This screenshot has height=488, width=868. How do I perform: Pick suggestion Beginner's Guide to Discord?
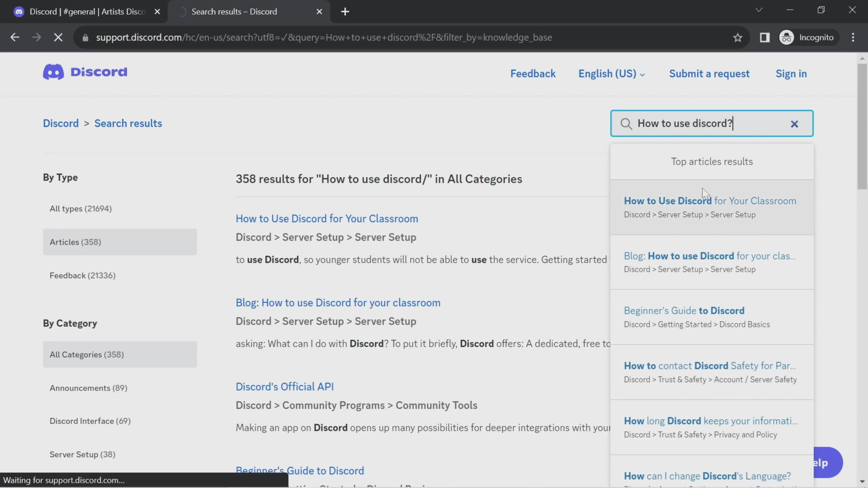pos(712,317)
